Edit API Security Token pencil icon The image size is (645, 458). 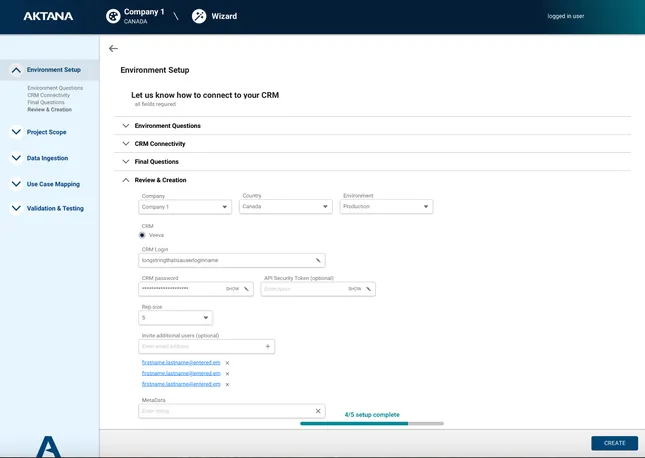click(x=368, y=289)
